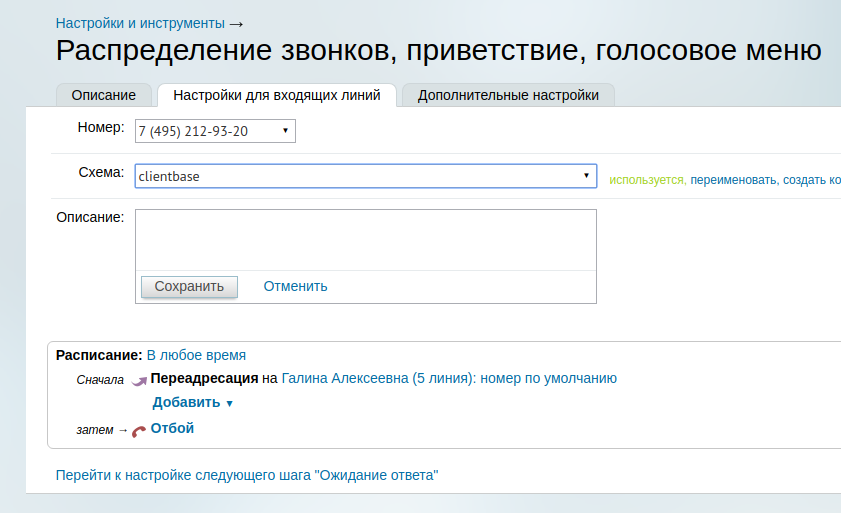This screenshot has height=513, width=841.
Task: Open the Добавить action dropdown
Action: [192, 403]
